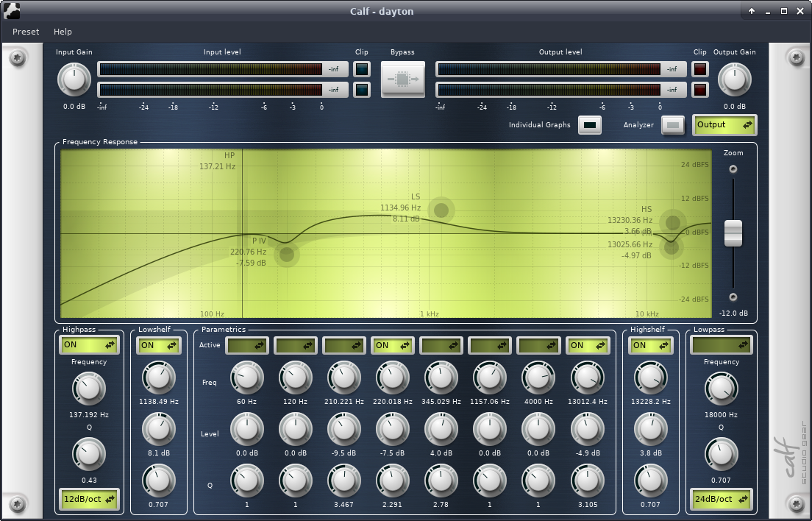This screenshot has width=812, height=521.
Task: Click the parametric Freq knob at 60 Hz
Action: 247,378
